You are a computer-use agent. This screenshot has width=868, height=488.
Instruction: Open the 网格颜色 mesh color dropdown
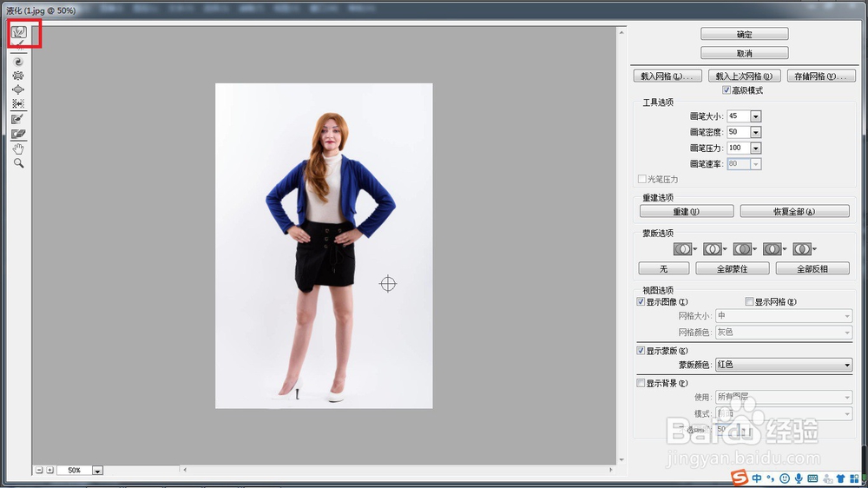click(783, 333)
